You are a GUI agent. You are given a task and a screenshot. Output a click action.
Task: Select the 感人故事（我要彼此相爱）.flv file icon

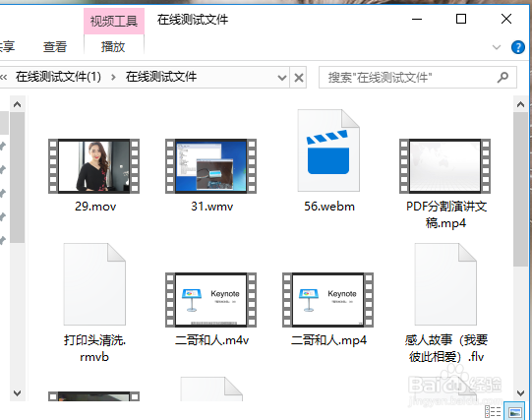coord(445,284)
